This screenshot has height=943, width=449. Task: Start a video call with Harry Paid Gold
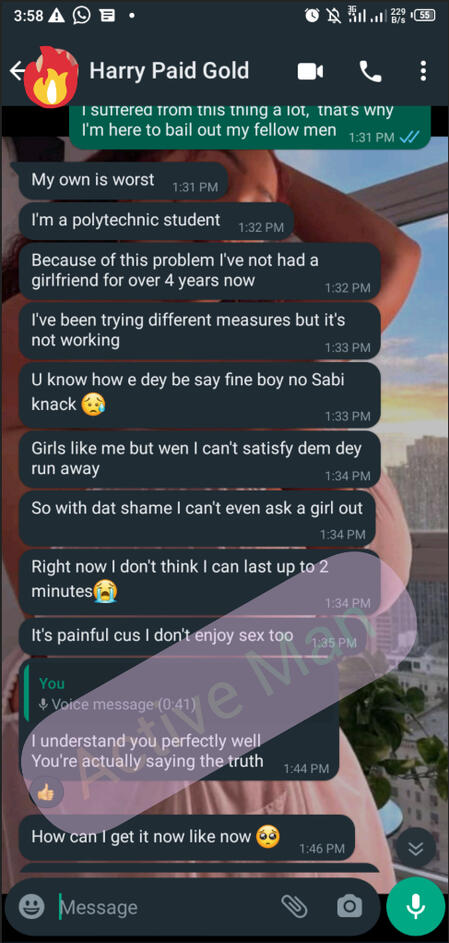(310, 72)
